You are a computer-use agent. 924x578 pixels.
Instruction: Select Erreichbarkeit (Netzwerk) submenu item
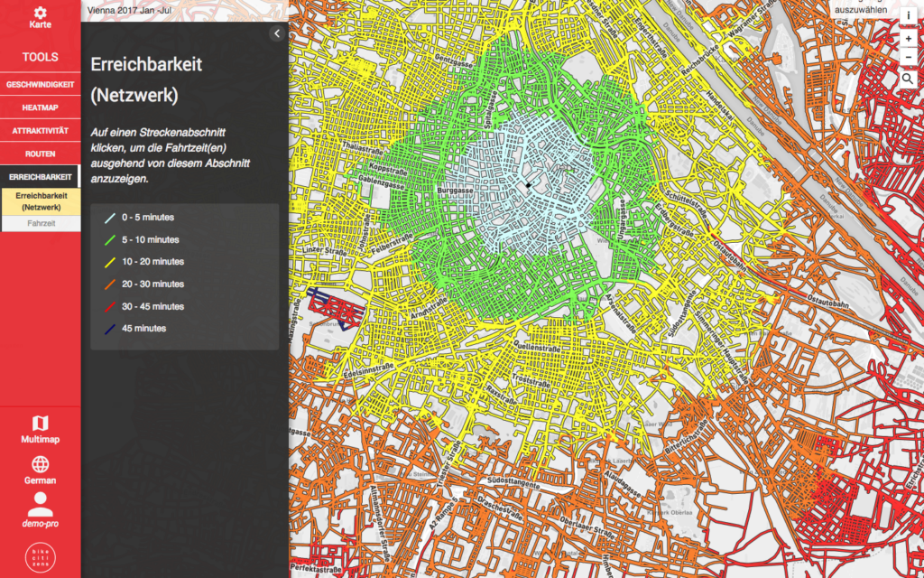tap(41, 201)
